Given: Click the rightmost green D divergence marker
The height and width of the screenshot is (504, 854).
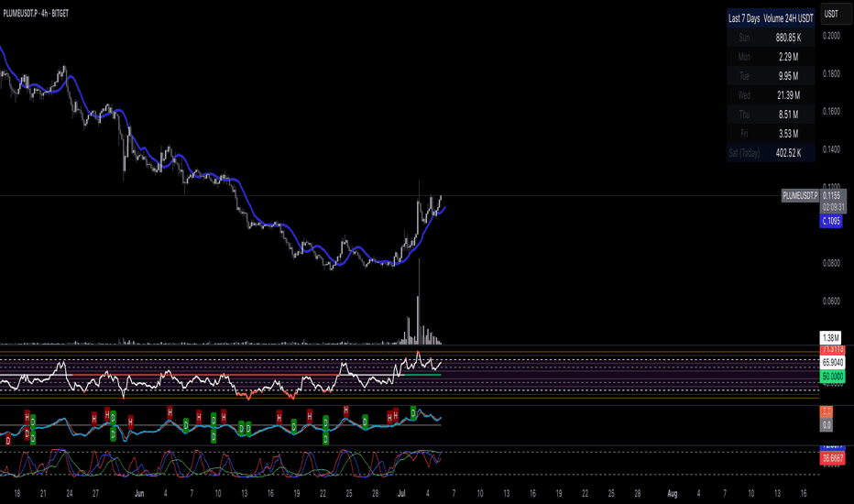Looking at the screenshot, I should pos(413,412).
